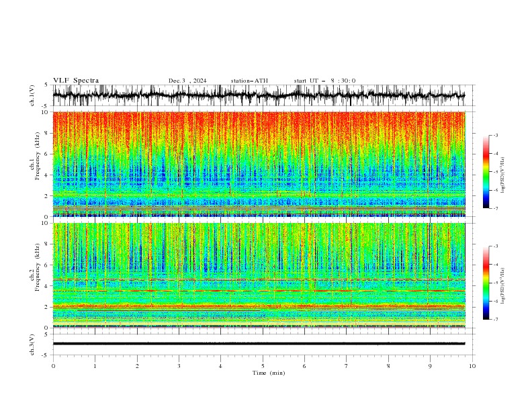This screenshot has width=532, height=411.
Task: Select the date text "Dec.3 , 2024"
Action: point(187,81)
